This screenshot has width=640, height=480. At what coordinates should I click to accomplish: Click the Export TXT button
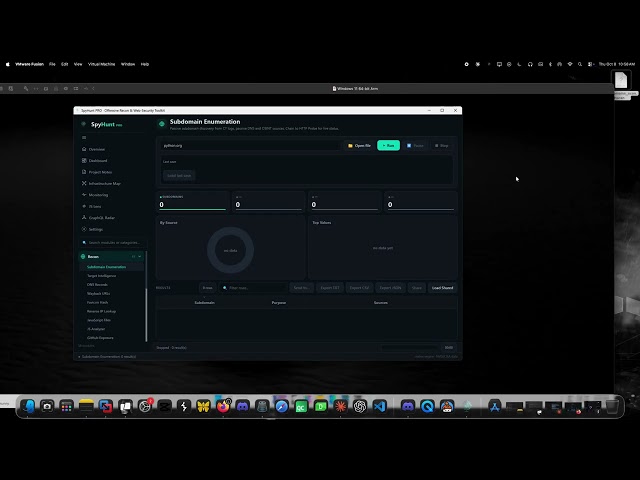330,288
